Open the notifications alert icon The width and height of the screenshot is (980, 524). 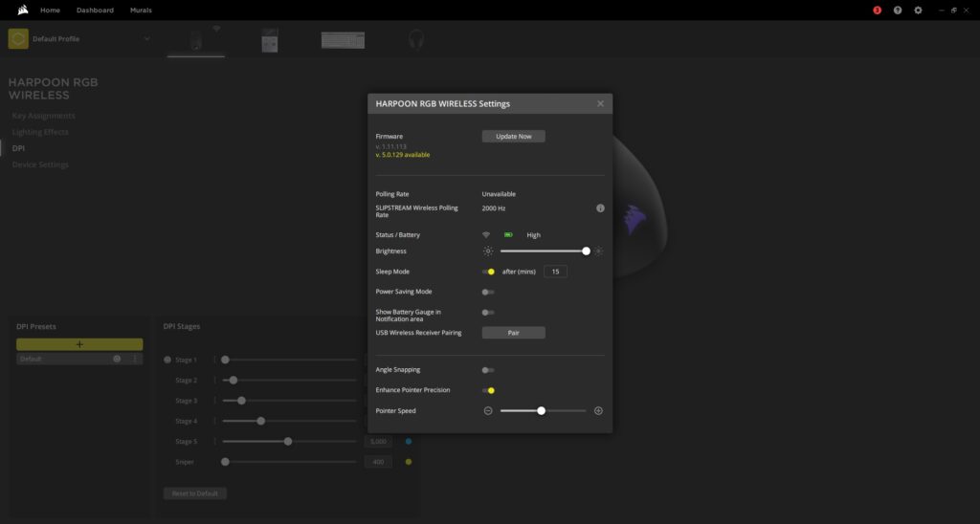(877, 10)
